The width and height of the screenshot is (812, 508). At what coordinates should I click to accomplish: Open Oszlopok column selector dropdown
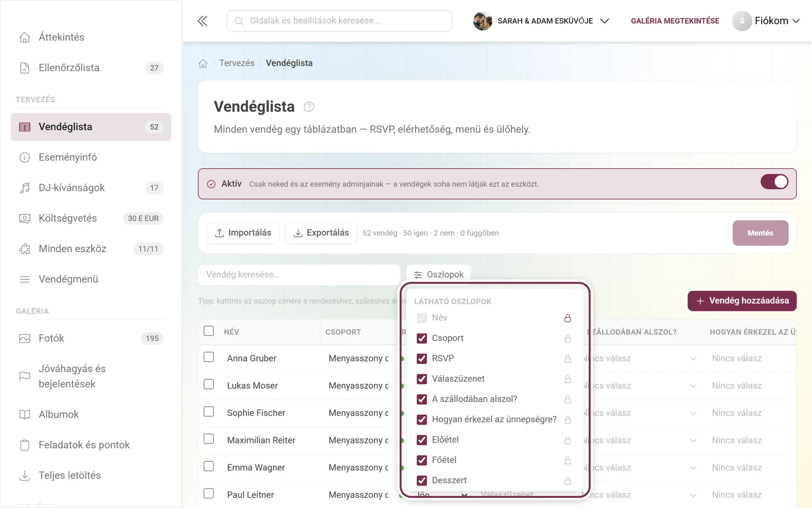click(x=438, y=274)
